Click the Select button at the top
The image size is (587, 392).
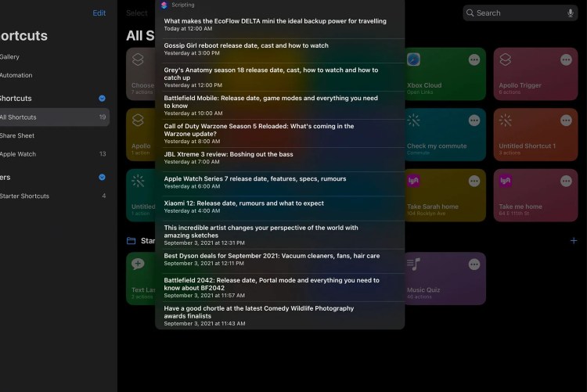coord(137,13)
